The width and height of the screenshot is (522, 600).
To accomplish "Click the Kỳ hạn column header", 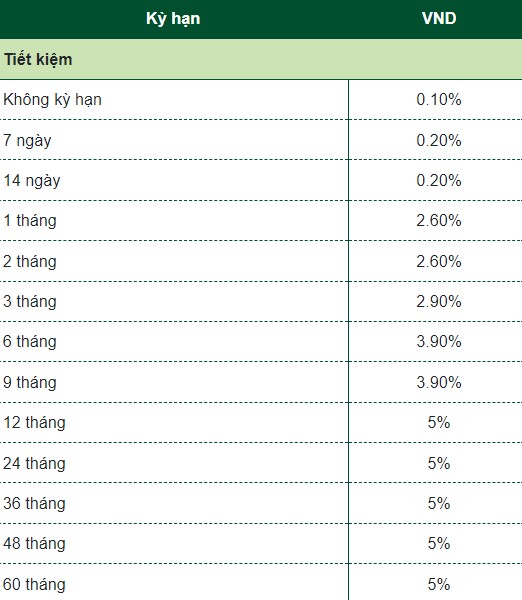I will point(173,19).
